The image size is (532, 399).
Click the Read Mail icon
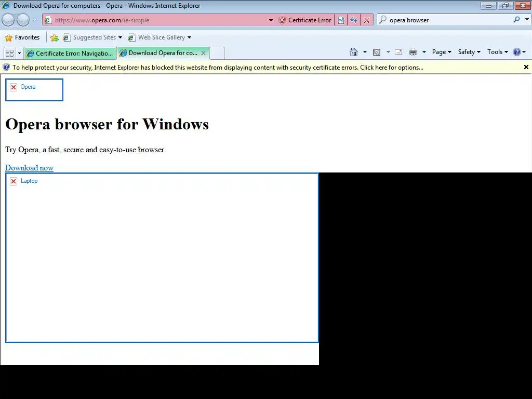point(398,52)
